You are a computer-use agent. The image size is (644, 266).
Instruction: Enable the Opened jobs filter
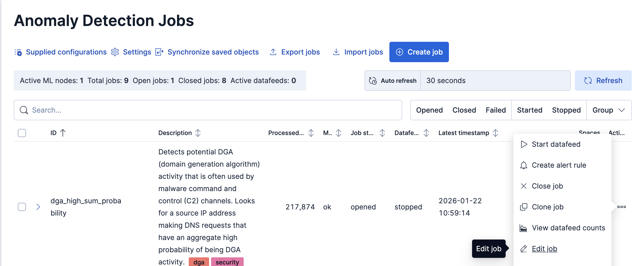(429, 110)
